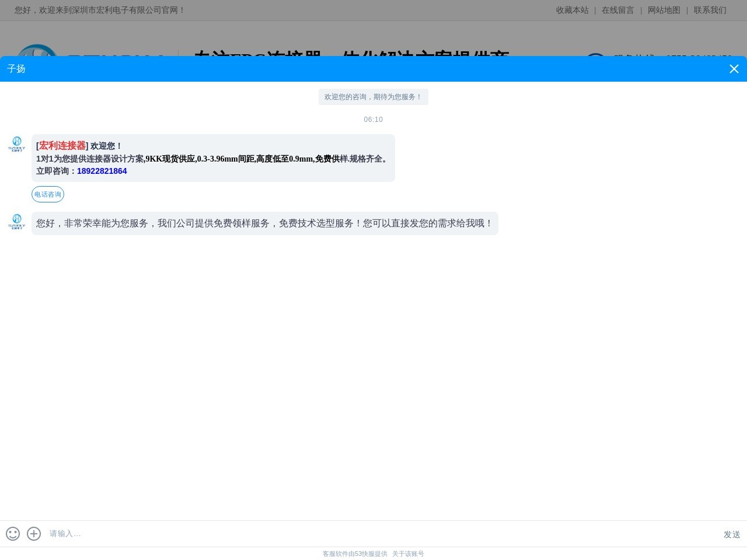Click the partially hidden company logo
This screenshot has width=747, height=560.
[x=35, y=51]
